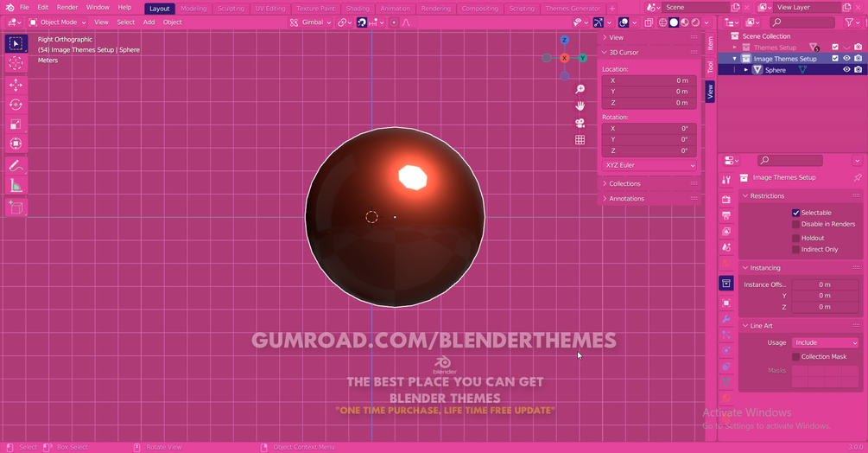This screenshot has width=868, height=453.
Task: Open the Particles properties tab
Action: click(x=726, y=335)
